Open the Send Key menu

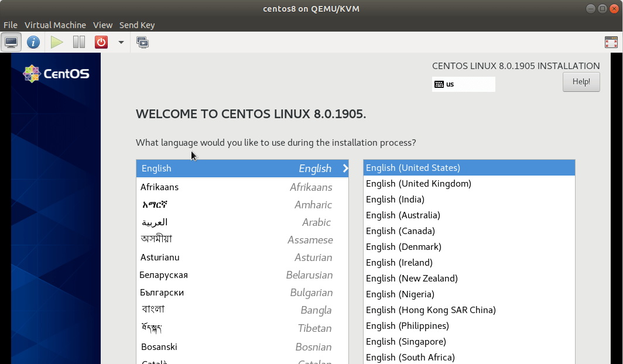pyautogui.click(x=137, y=25)
